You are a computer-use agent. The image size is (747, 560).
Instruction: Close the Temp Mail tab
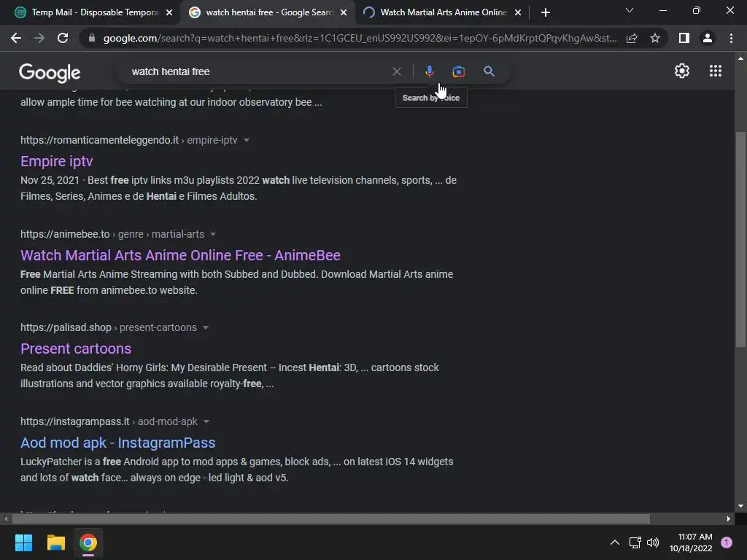tap(169, 12)
